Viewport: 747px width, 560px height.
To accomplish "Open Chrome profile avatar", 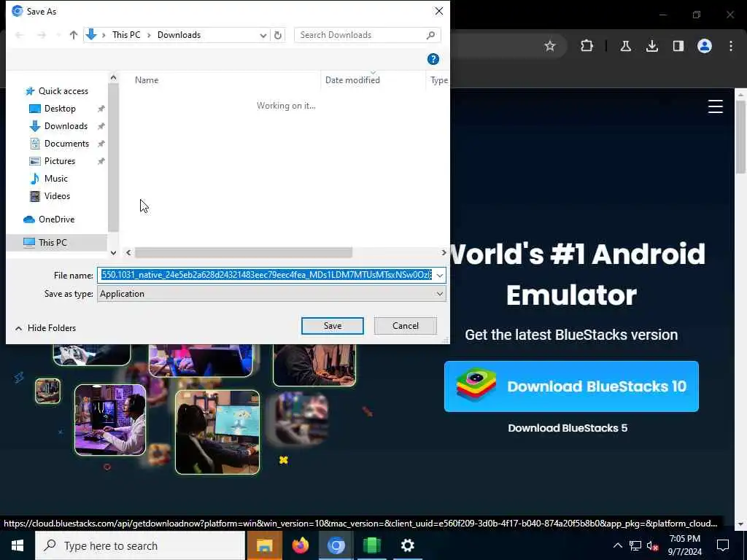I will (x=704, y=46).
